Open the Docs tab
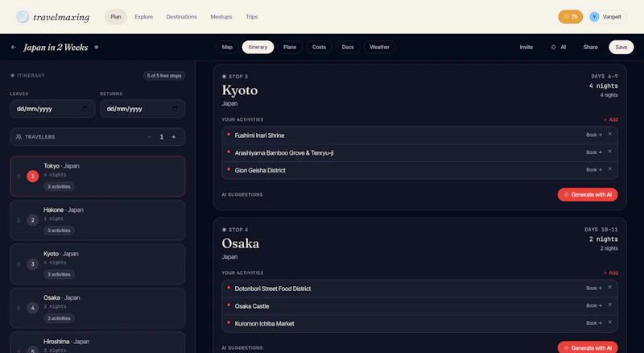644x353 pixels. click(348, 48)
